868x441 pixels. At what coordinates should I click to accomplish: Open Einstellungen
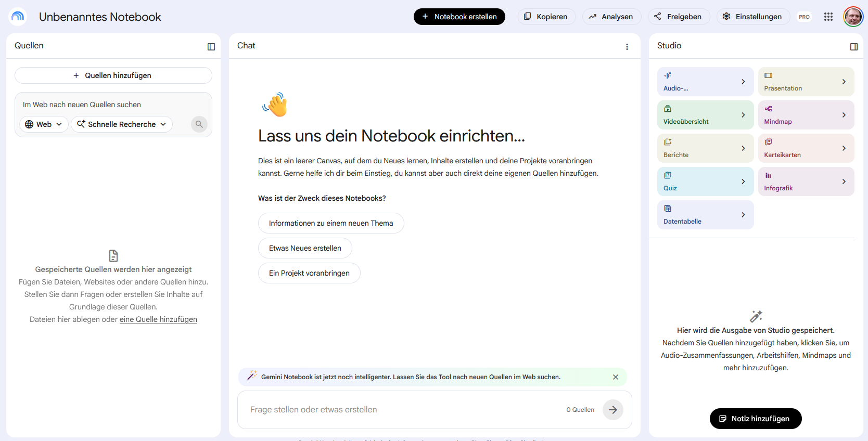753,17
